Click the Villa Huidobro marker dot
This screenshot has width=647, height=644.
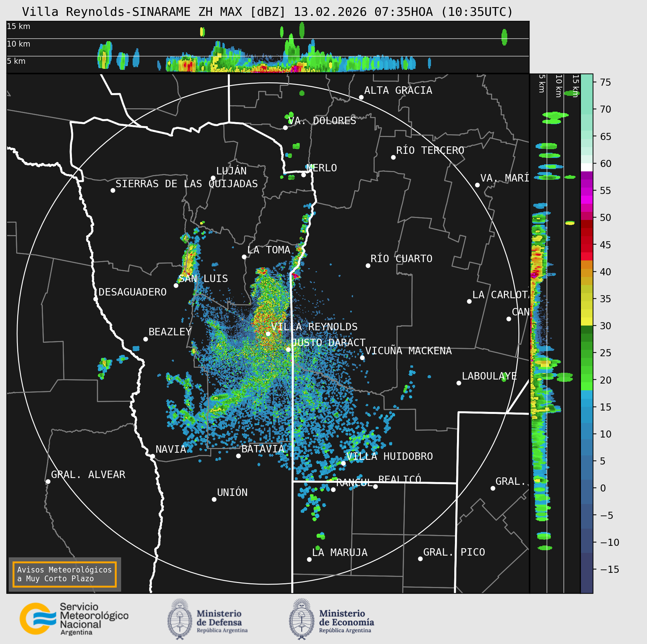click(x=343, y=463)
